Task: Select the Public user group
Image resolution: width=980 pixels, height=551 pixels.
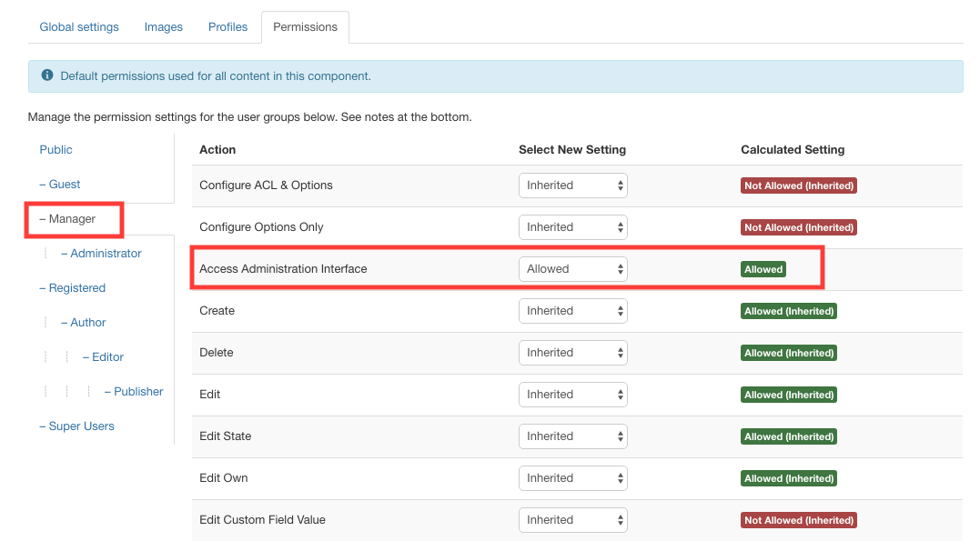Action: [56, 149]
